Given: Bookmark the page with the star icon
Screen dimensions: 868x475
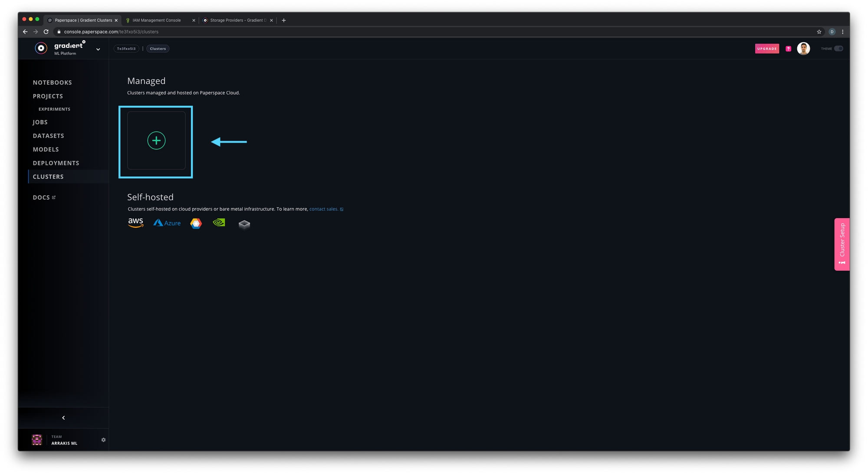Looking at the screenshot, I should click(x=819, y=32).
